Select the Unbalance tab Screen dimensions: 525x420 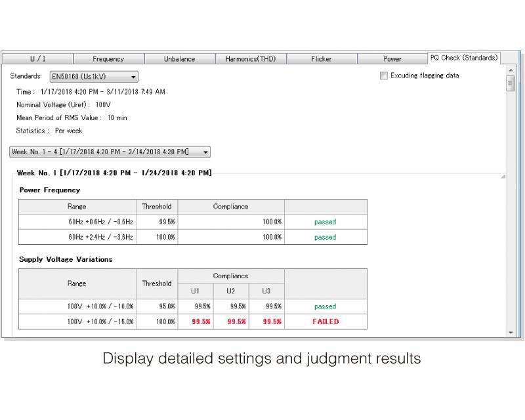click(179, 58)
